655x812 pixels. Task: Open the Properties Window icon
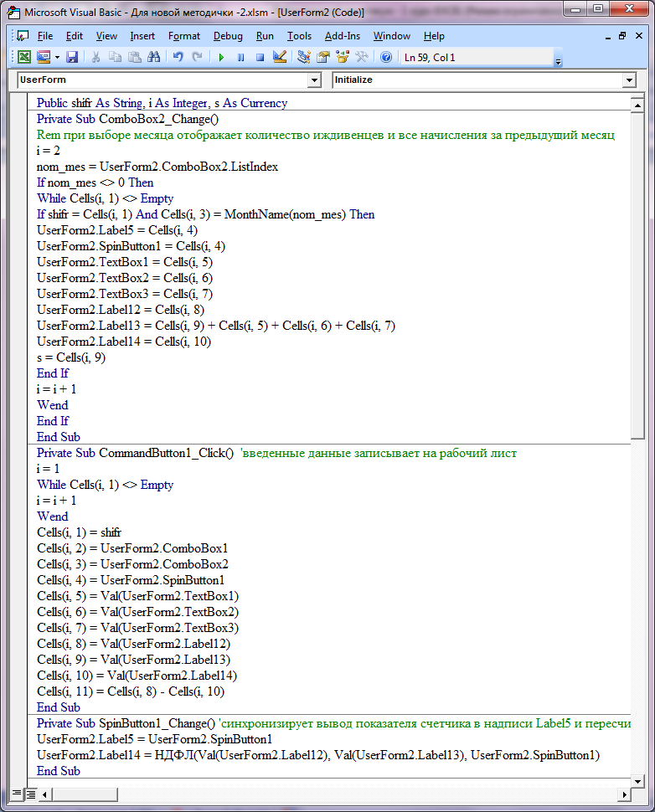point(322,57)
